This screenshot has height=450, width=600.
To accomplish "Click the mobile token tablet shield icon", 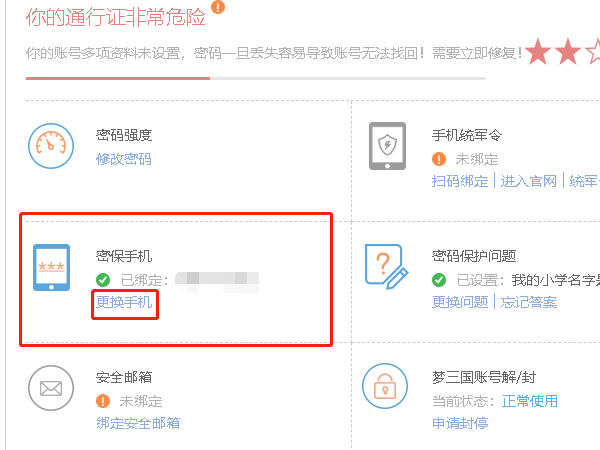I will tap(387, 146).
